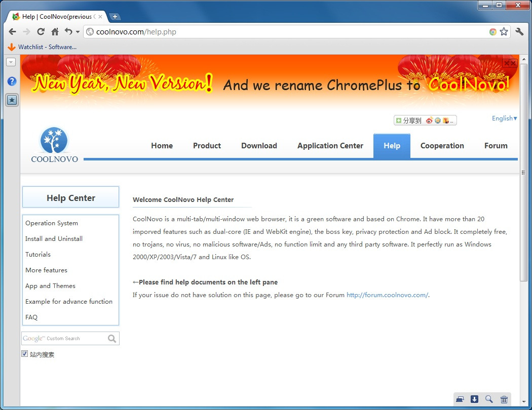This screenshot has height=410, width=532.
Task: Open the Home navigation item
Action: tap(162, 146)
